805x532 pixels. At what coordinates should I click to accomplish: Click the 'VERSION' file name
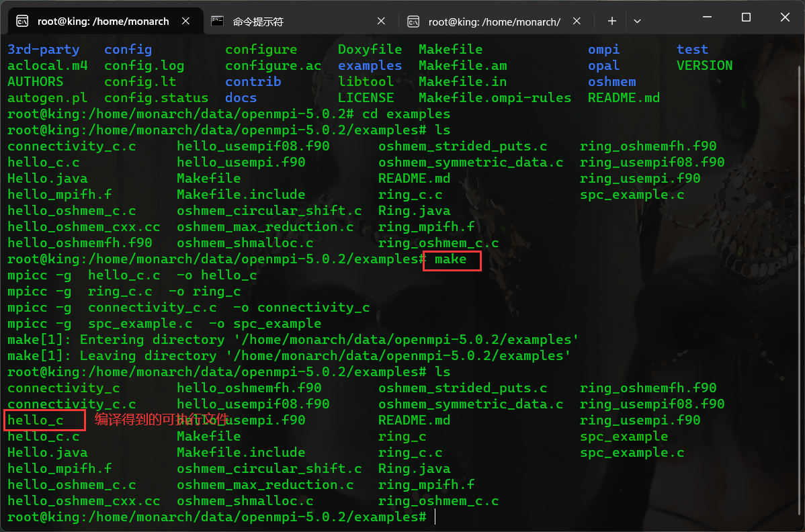(704, 66)
